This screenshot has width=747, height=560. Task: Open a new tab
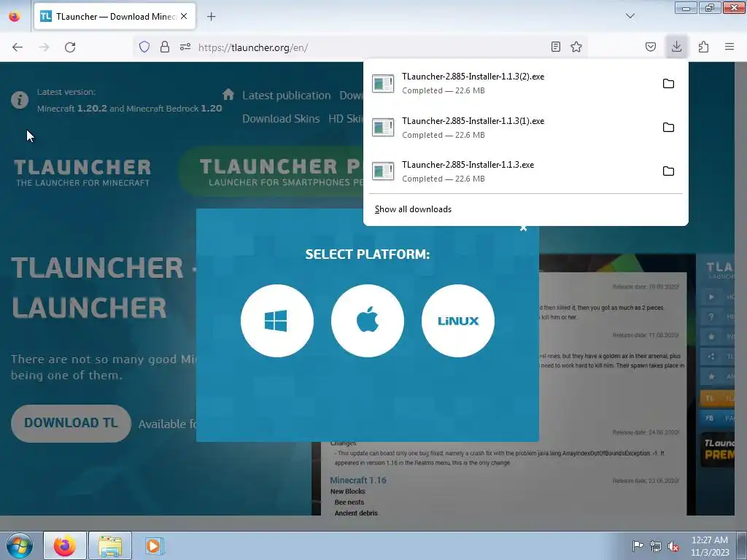211,17
